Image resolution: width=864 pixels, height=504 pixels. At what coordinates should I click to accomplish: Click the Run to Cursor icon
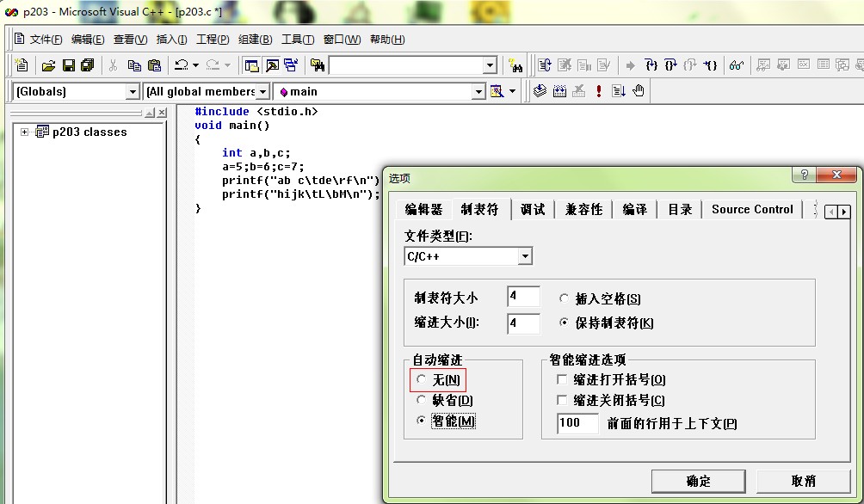pos(710,65)
